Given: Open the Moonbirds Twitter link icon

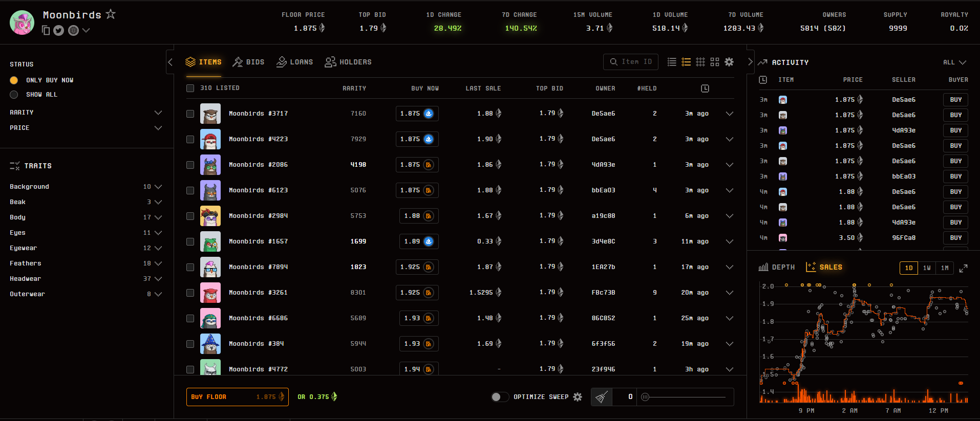Looking at the screenshot, I should click(59, 31).
